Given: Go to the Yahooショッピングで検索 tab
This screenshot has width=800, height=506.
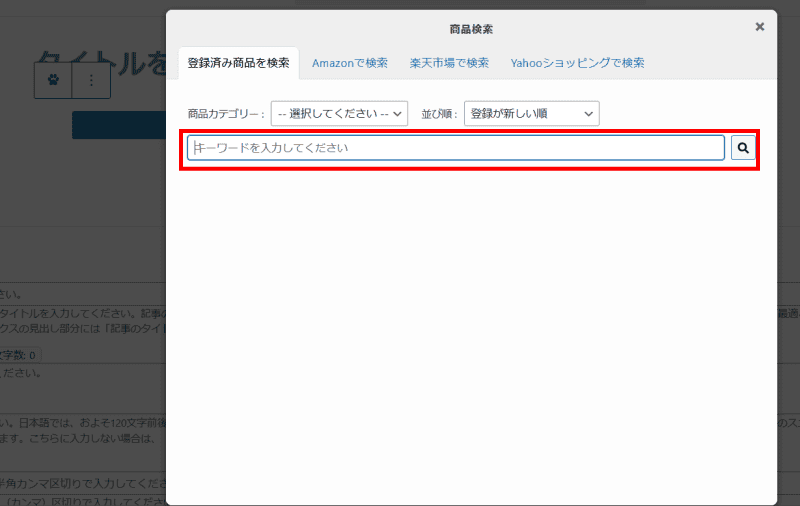Looking at the screenshot, I should (x=577, y=63).
